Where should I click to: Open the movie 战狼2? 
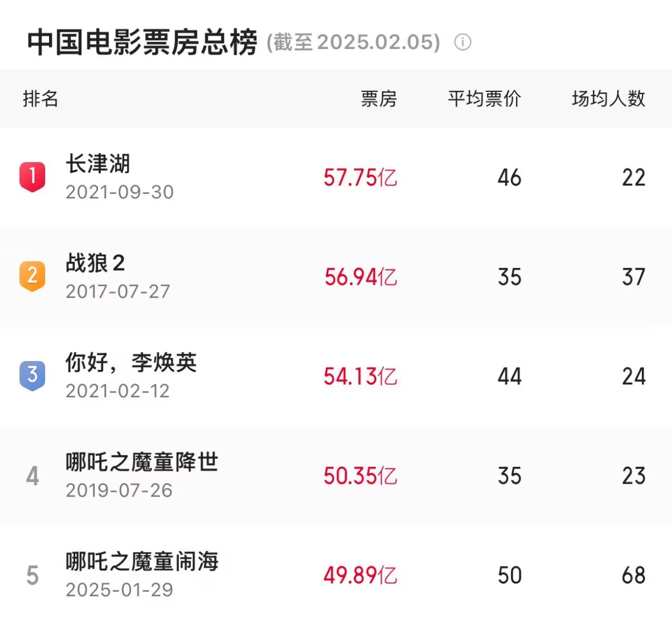(95, 263)
